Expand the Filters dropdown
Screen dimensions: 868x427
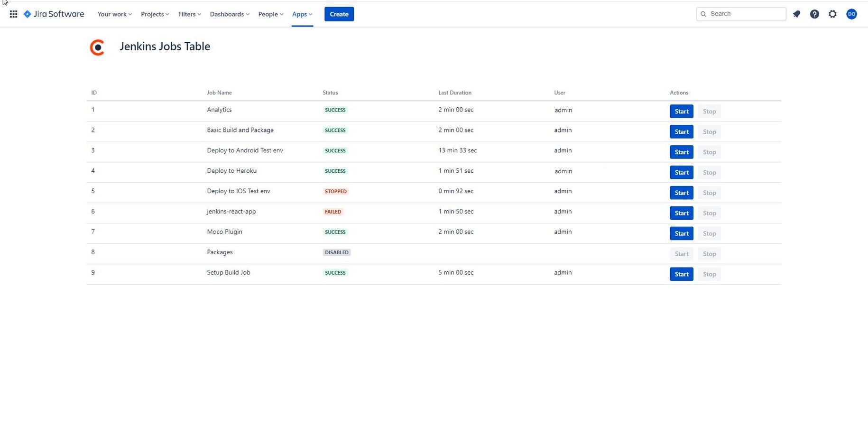pos(190,14)
